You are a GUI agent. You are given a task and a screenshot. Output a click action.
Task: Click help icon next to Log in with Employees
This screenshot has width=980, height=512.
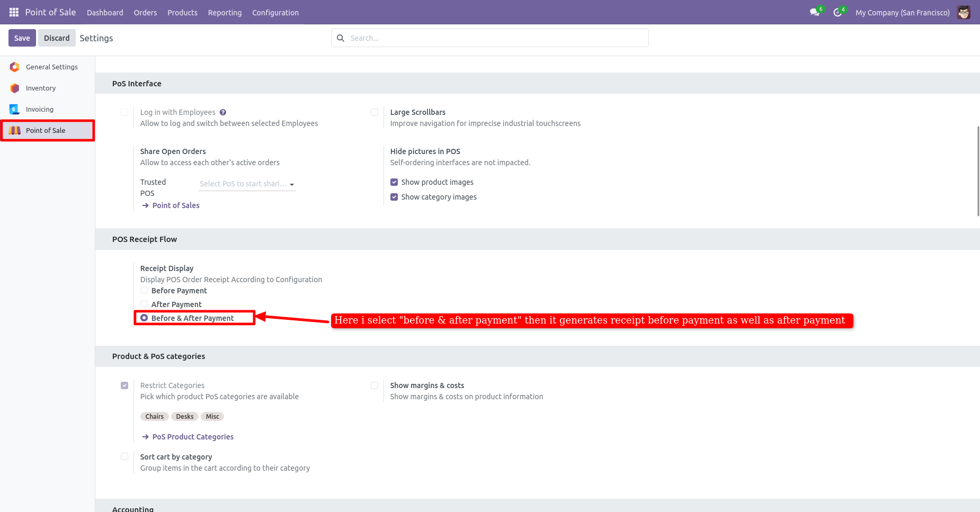pyautogui.click(x=223, y=112)
